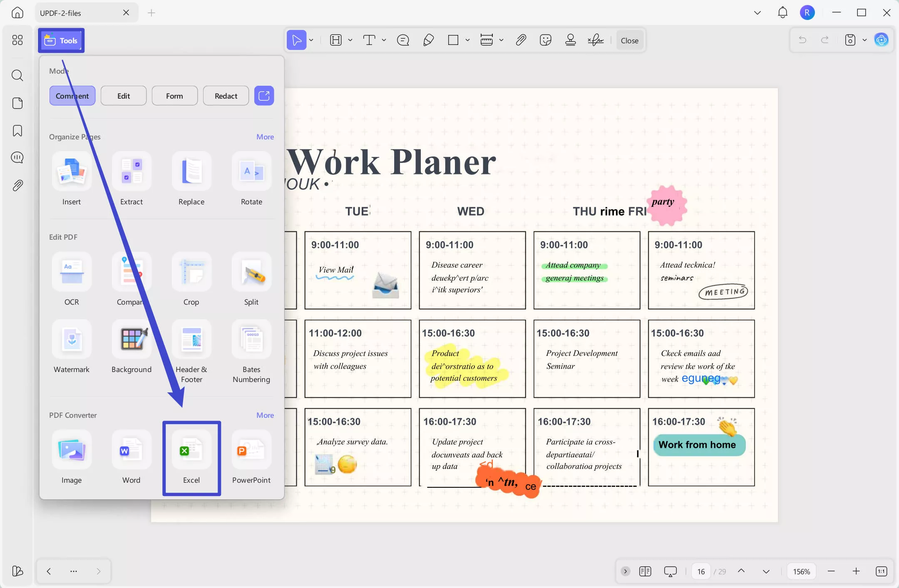This screenshot has height=588, width=899.
Task: Open the Tools menu
Action: [61, 40]
